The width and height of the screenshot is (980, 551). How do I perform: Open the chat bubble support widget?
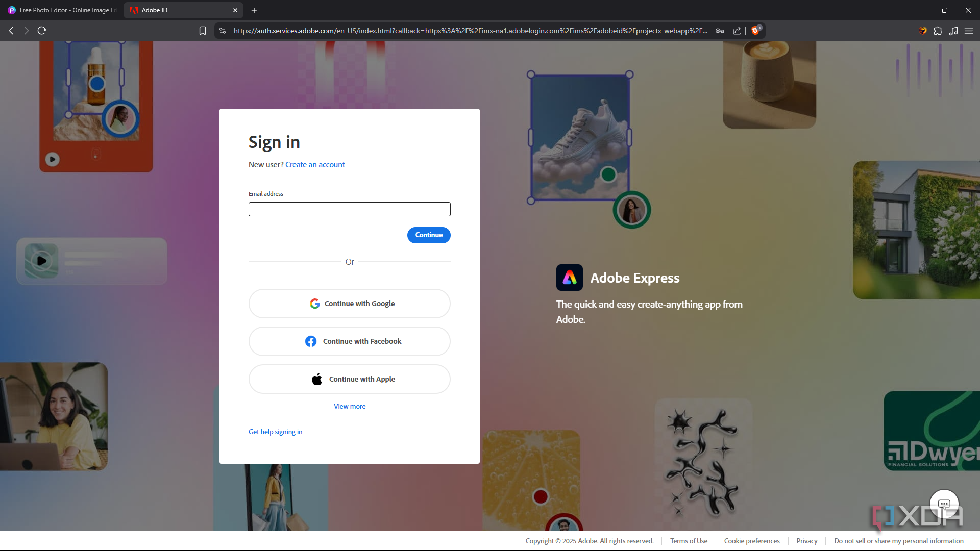(944, 504)
